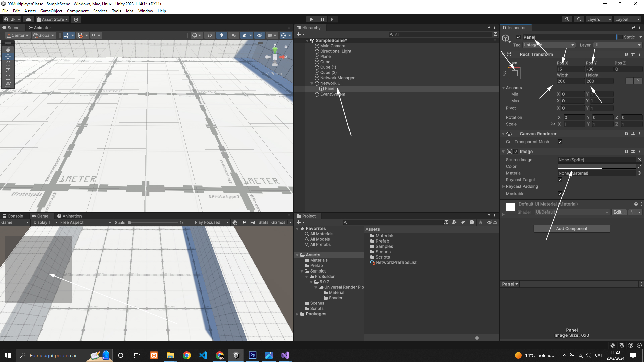This screenshot has height=362, width=644.
Task: Toggle 2D scene view mode
Action: (x=210, y=35)
